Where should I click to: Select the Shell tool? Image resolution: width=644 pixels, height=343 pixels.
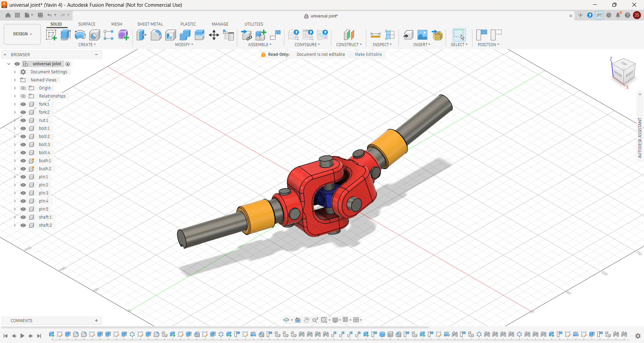click(170, 35)
